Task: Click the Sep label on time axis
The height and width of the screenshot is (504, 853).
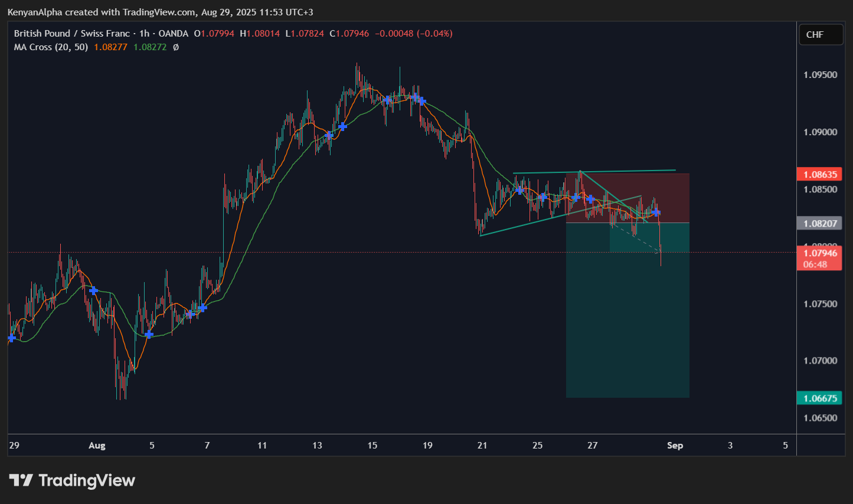Action: tap(675, 446)
